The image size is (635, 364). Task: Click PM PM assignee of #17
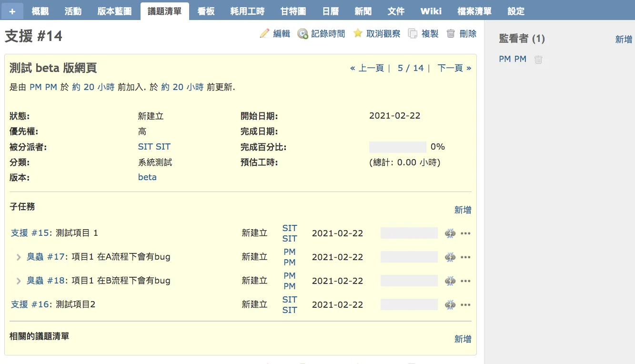290,257
